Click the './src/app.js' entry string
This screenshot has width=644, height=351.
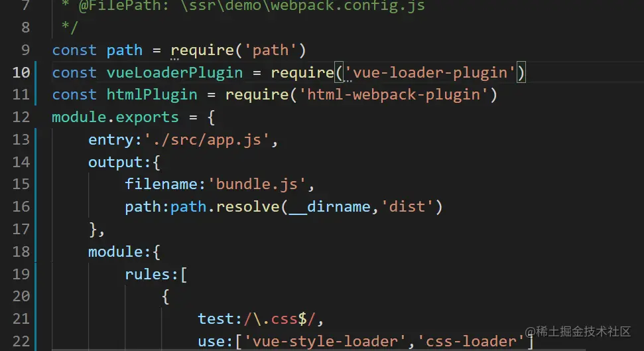click(206, 140)
